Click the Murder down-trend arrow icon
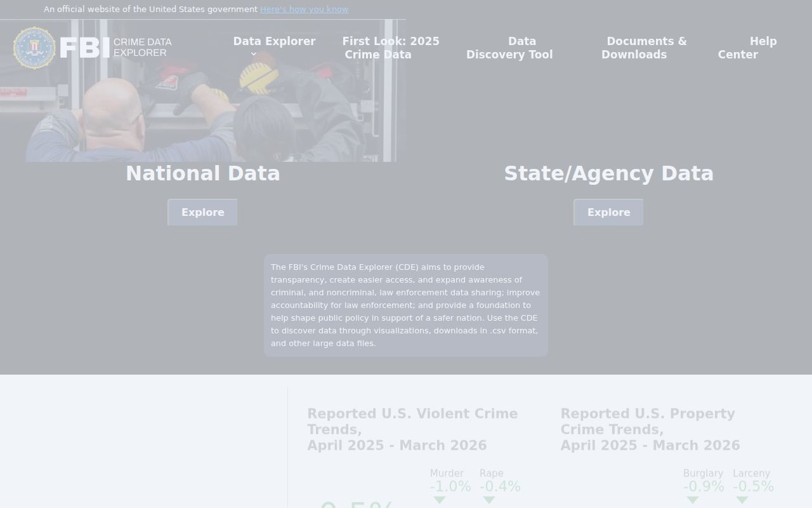The height and width of the screenshot is (508, 812). point(439,500)
